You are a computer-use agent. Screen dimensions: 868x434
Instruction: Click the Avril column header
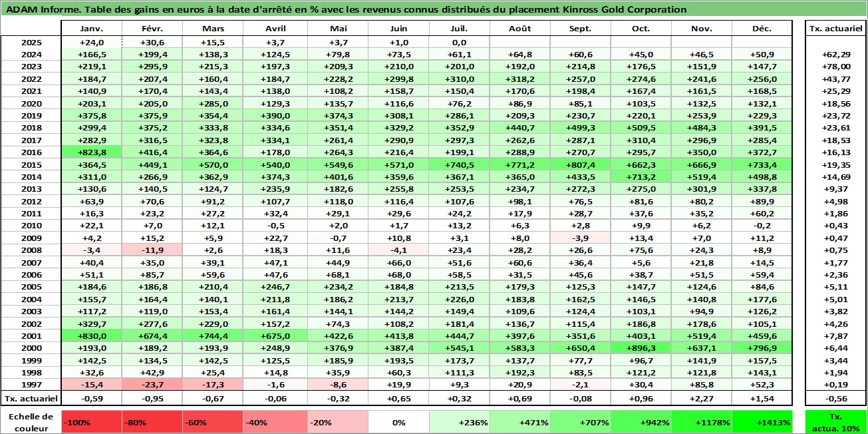tap(274, 29)
